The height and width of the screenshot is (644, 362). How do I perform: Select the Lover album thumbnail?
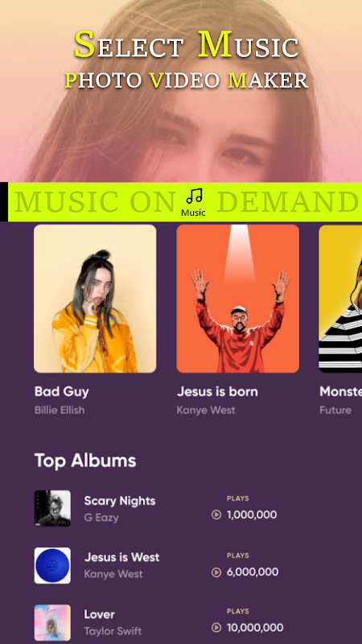point(52,622)
